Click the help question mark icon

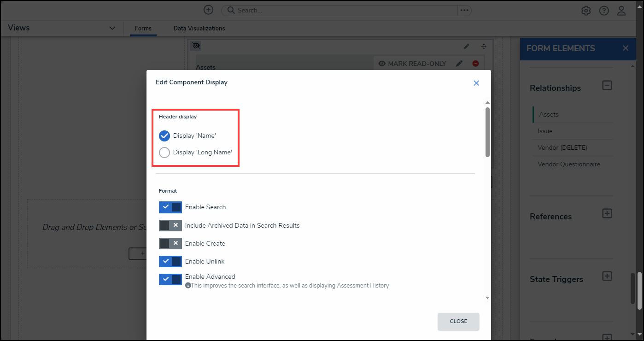point(604,10)
